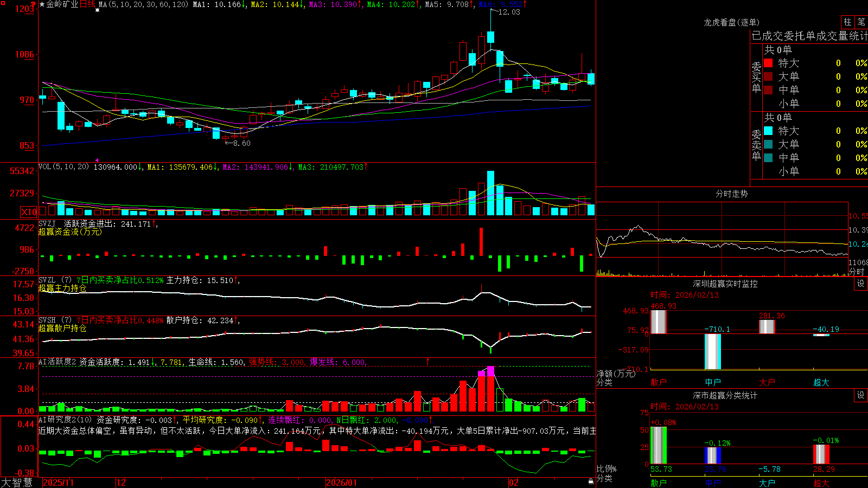The height and width of the screenshot is (488, 868).
Task: Switch 龙虎看盘 to 柱 bar view
Action: (x=847, y=22)
